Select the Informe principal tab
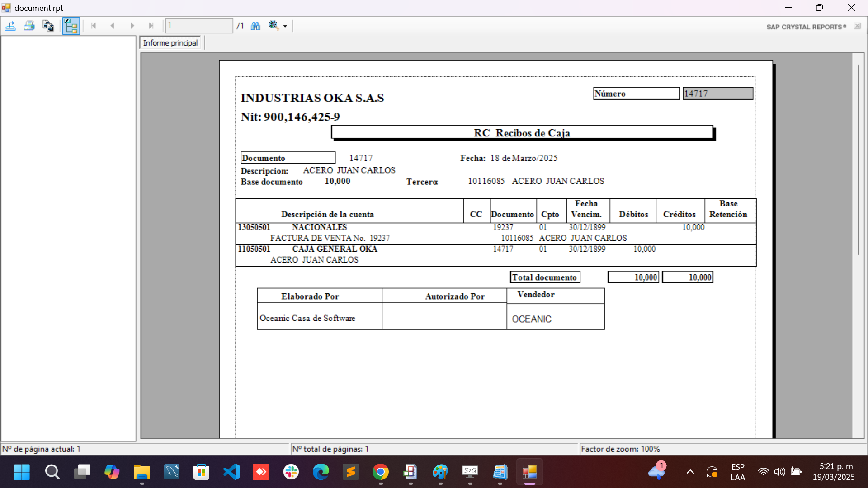 [x=170, y=43]
